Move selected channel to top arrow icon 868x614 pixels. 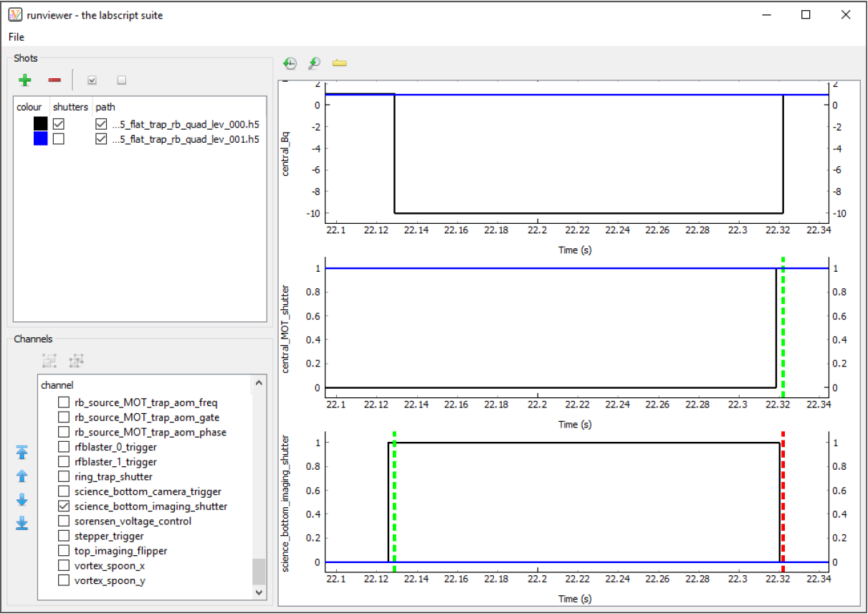tap(22, 452)
